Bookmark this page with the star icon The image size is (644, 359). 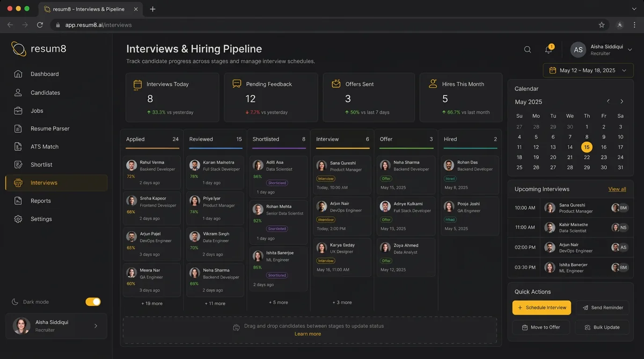(602, 25)
